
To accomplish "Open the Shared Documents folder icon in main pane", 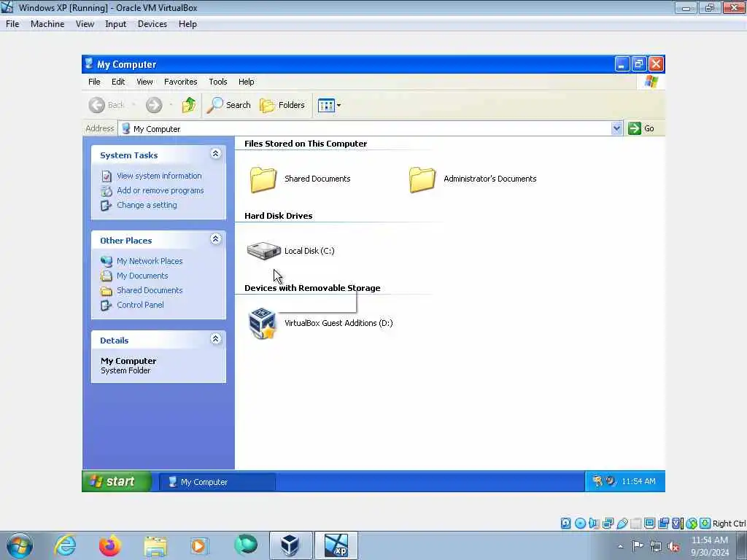I will pos(263,179).
